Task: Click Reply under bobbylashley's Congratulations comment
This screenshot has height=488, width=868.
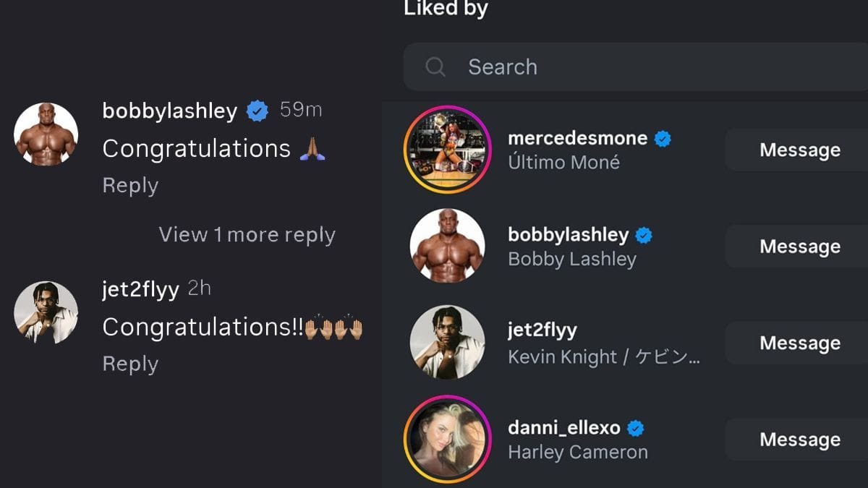Action: [x=130, y=185]
